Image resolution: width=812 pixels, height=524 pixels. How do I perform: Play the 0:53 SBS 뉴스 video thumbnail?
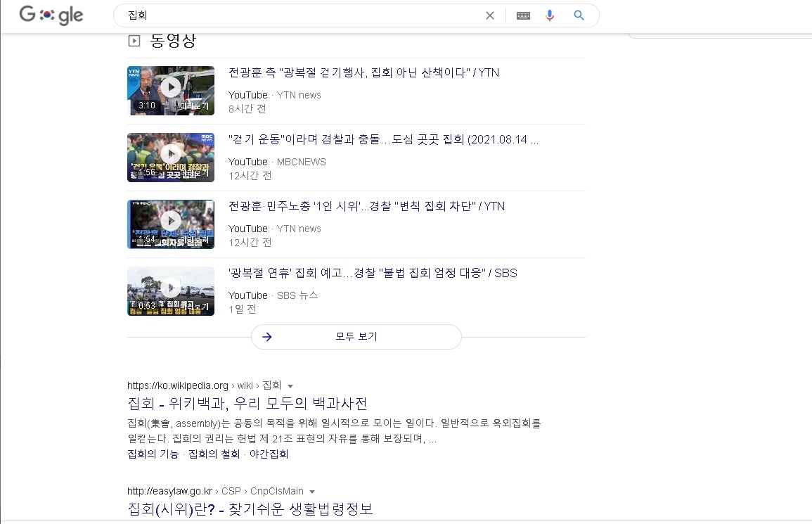(x=171, y=291)
